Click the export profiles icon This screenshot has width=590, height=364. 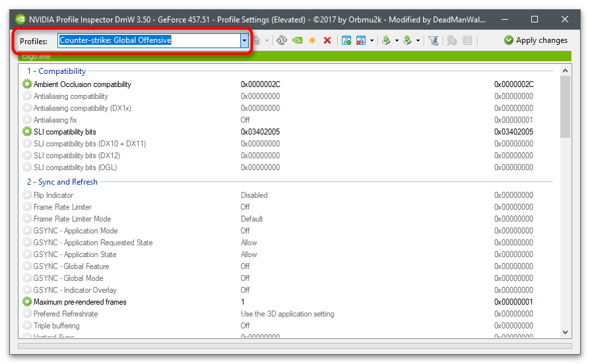coord(386,40)
